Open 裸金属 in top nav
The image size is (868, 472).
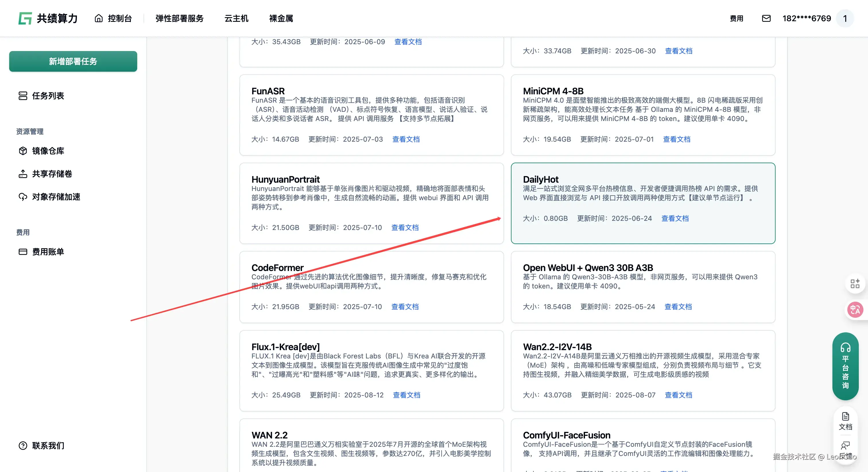point(281,19)
